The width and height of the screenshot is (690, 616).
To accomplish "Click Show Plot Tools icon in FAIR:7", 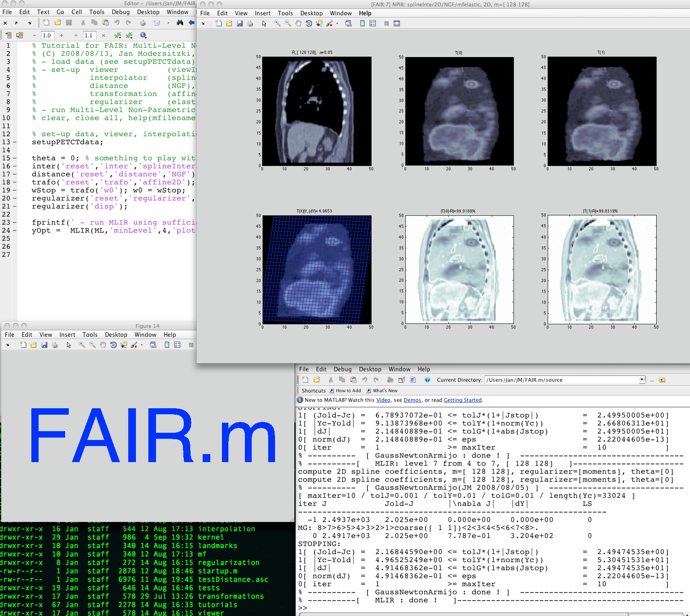I will (x=397, y=23).
